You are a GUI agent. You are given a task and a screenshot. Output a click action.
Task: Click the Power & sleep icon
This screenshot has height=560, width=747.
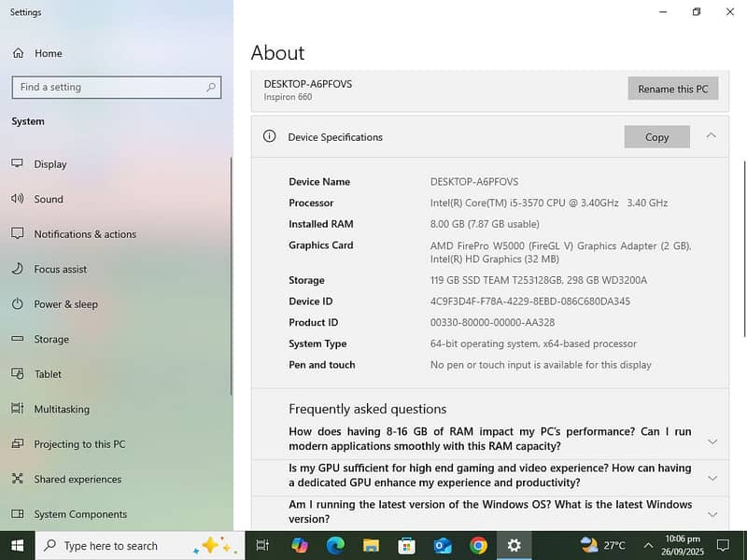17,304
